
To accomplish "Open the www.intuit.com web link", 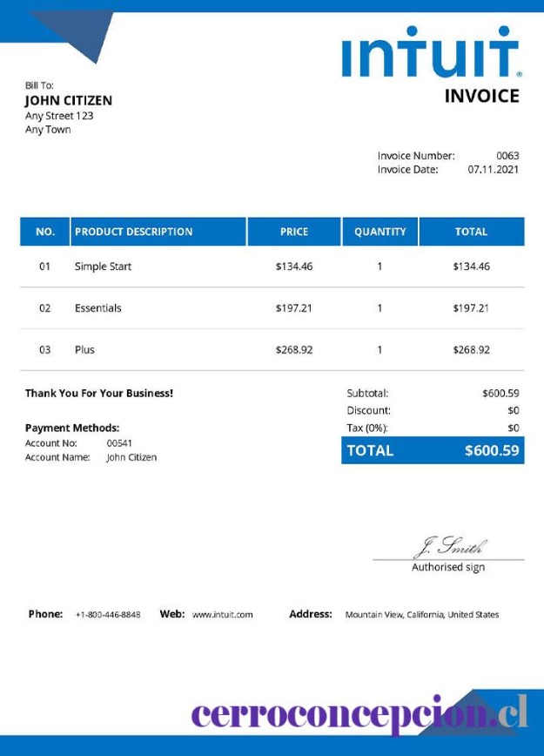I will [x=222, y=615].
